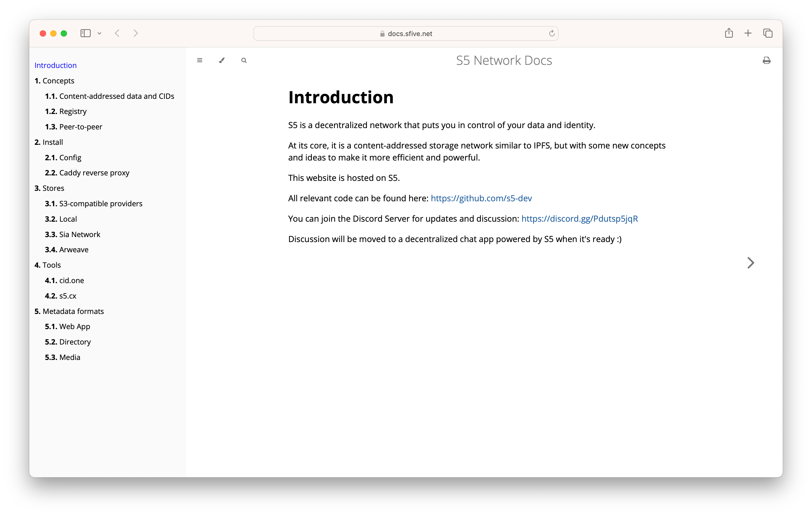Follow the discord.gg/Pdutsp5jqR invite link
The width and height of the screenshot is (812, 516).
pyautogui.click(x=579, y=219)
